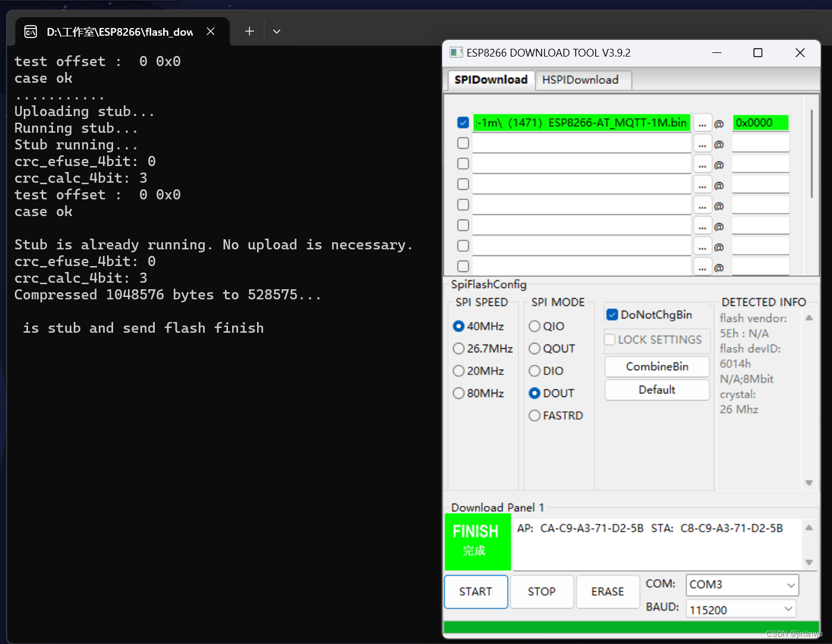Click the "@" address icon next to ESP8266-AT_MQTT bin
The image size is (832, 644).
tap(719, 123)
